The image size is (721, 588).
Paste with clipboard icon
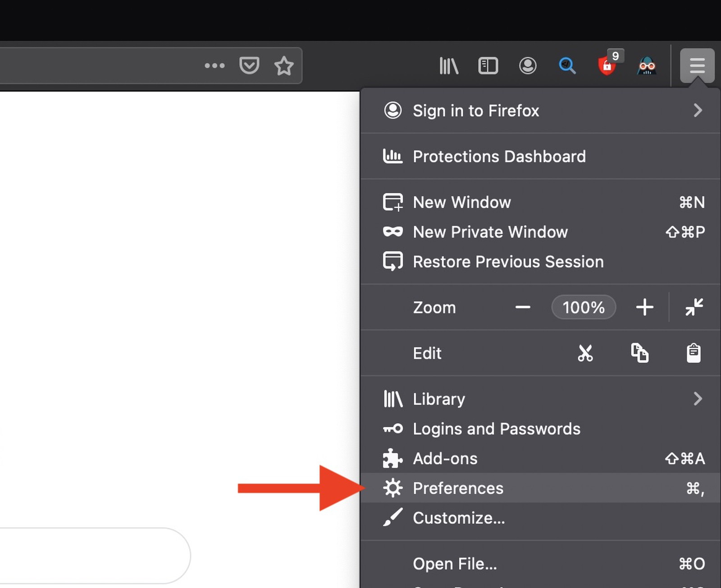[x=694, y=353]
